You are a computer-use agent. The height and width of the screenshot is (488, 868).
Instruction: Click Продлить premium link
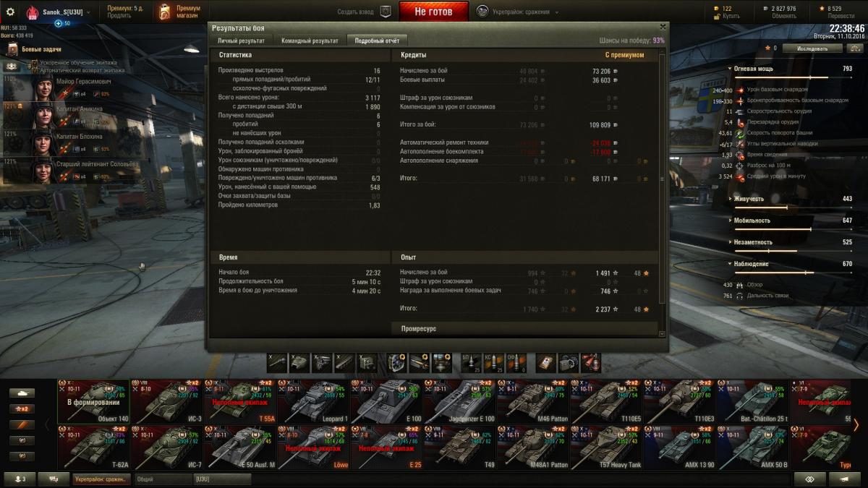(x=119, y=16)
